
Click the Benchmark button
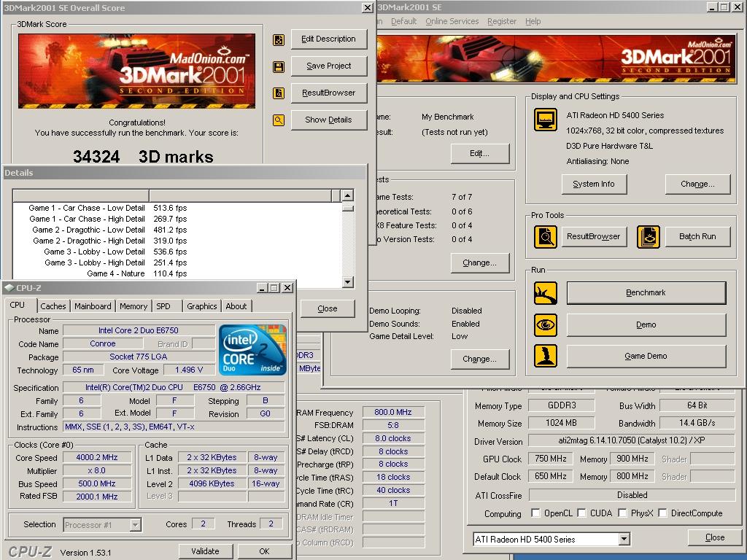coord(646,293)
